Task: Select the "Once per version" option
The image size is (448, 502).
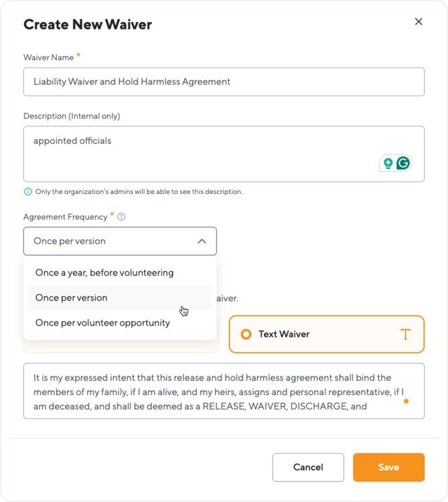Action: [72, 298]
